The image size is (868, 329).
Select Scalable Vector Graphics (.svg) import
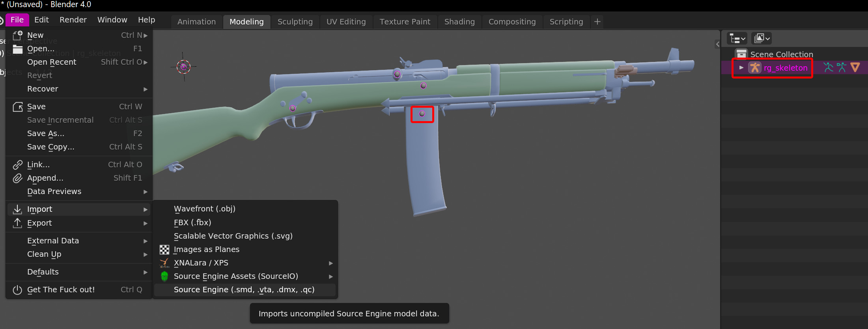(x=245, y=236)
